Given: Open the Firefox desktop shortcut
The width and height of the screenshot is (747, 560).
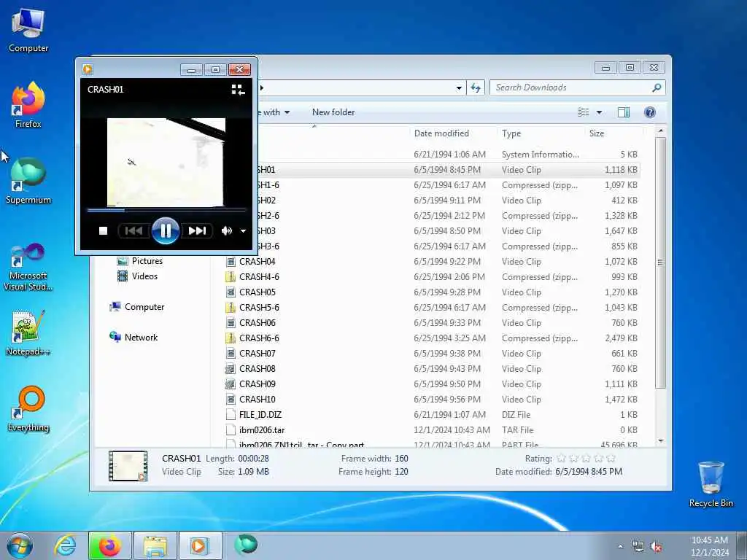Looking at the screenshot, I should [x=28, y=105].
